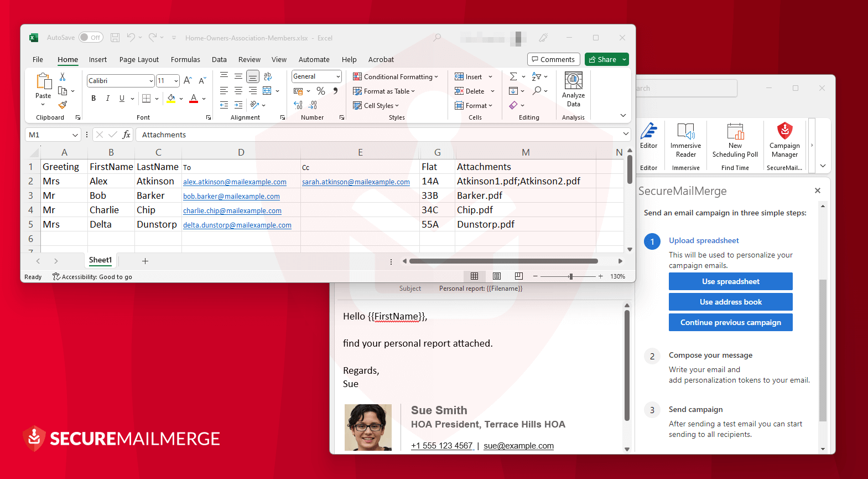Switch to the Data tab

point(219,60)
